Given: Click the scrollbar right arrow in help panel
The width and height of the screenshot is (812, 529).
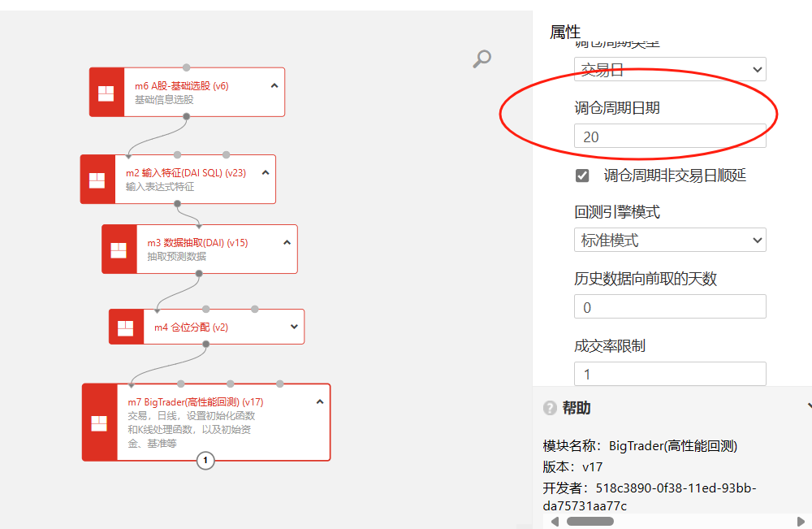Looking at the screenshot, I should [801, 521].
